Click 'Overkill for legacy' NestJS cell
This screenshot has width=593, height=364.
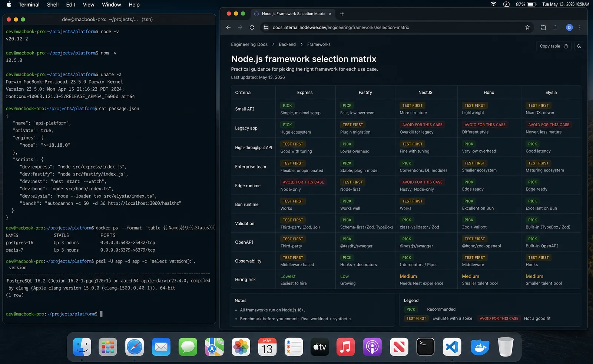417,132
